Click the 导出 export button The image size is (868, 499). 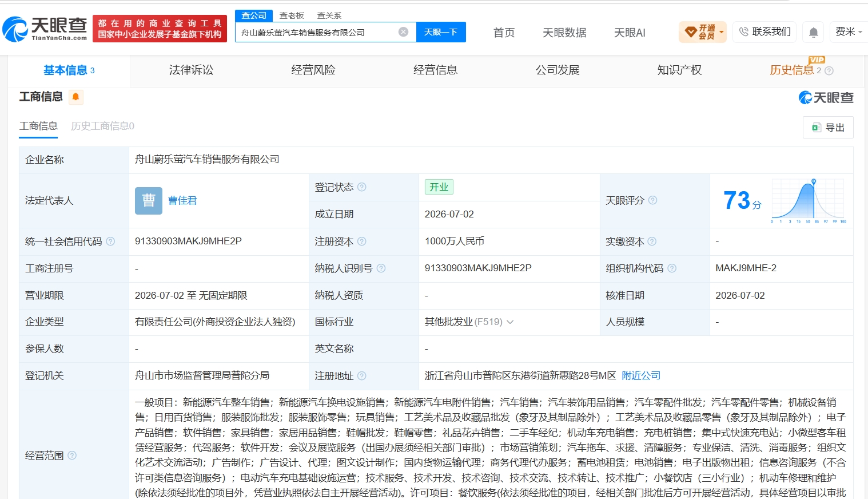828,128
